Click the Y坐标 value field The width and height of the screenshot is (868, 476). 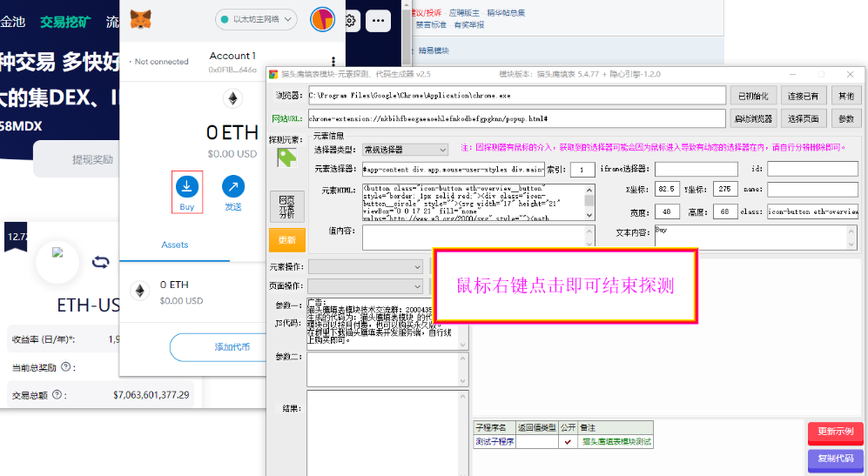[725, 189]
